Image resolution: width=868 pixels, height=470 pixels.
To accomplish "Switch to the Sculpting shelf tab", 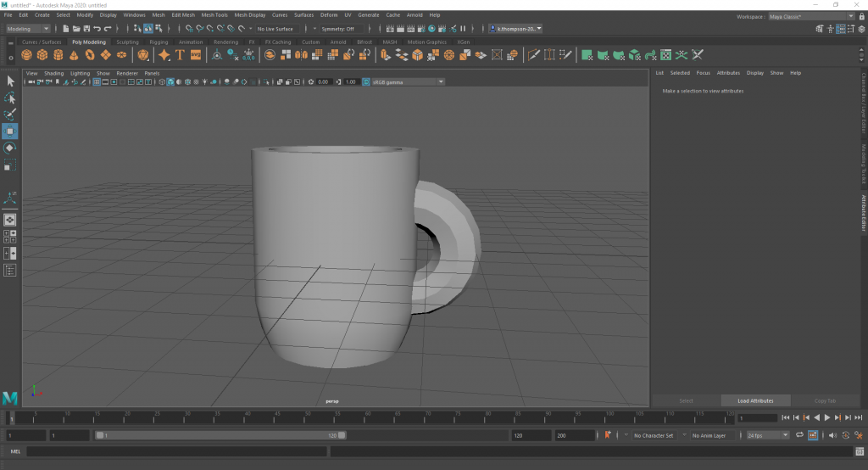I will pyautogui.click(x=127, y=42).
